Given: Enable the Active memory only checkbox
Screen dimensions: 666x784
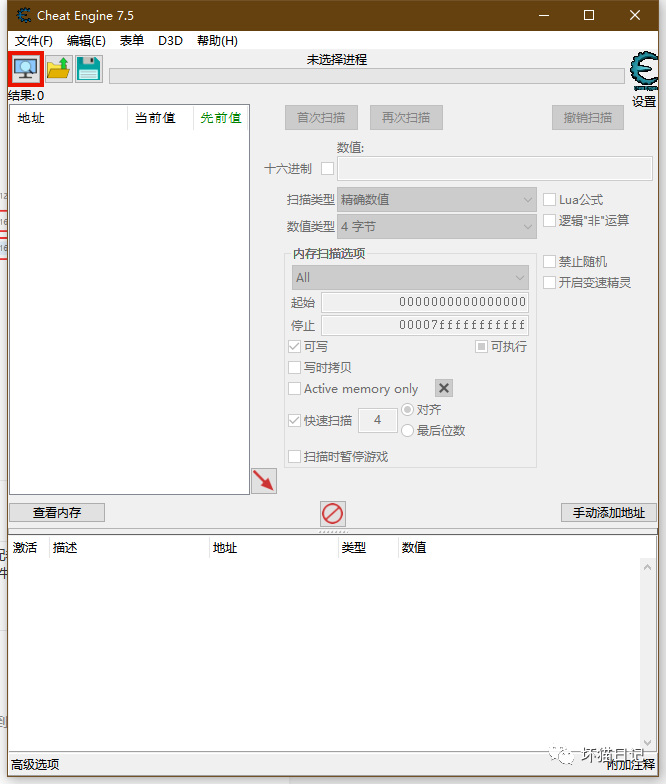Looking at the screenshot, I should click(294, 388).
